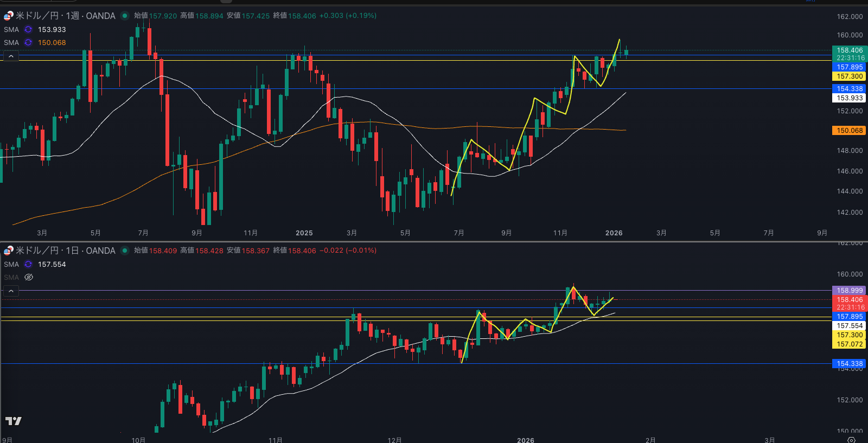Click the refresh icon beside weekly SMA 153.933
This screenshot has height=443, width=868.
[x=28, y=30]
